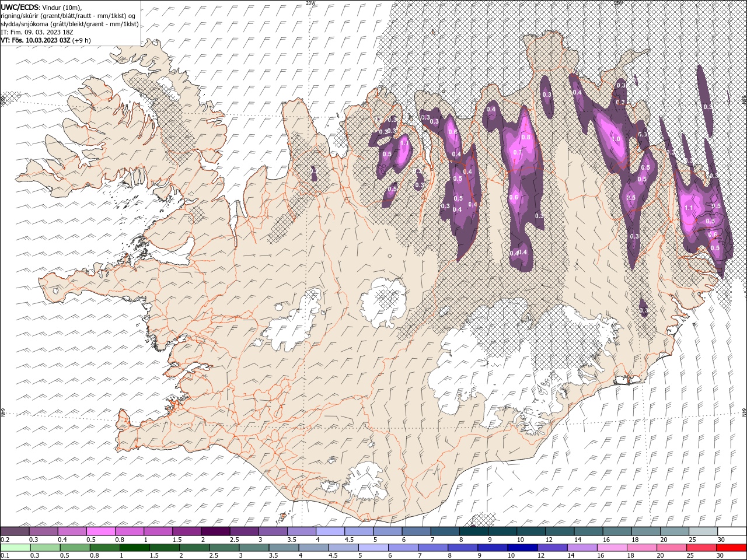Click the 'VT: Fös. 10.03.2023 03Z (+9 h)' line
Image resolution: width=747 pixels, height=560 pixels.
46,40
